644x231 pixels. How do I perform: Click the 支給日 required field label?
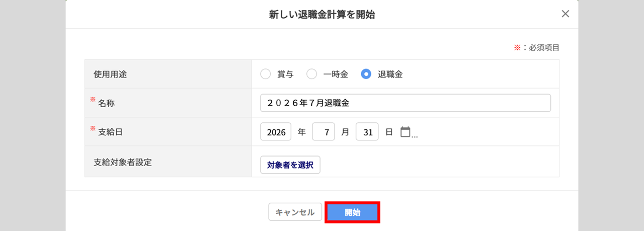point(106,131)
